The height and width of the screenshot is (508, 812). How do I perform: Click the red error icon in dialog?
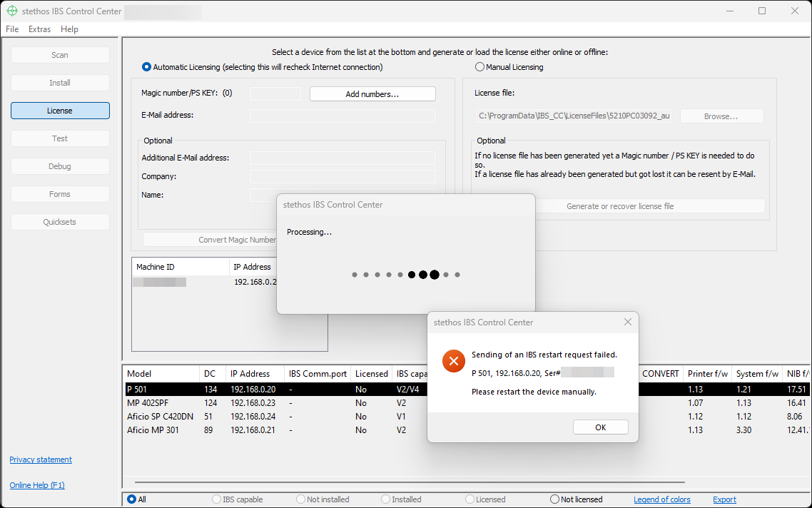453,361
